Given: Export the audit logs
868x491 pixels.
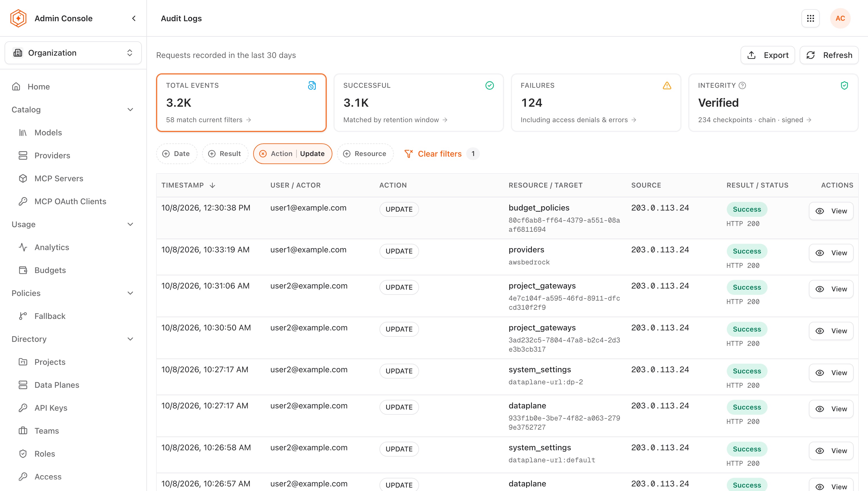Looking at the screenshot, I should (768, 55).
